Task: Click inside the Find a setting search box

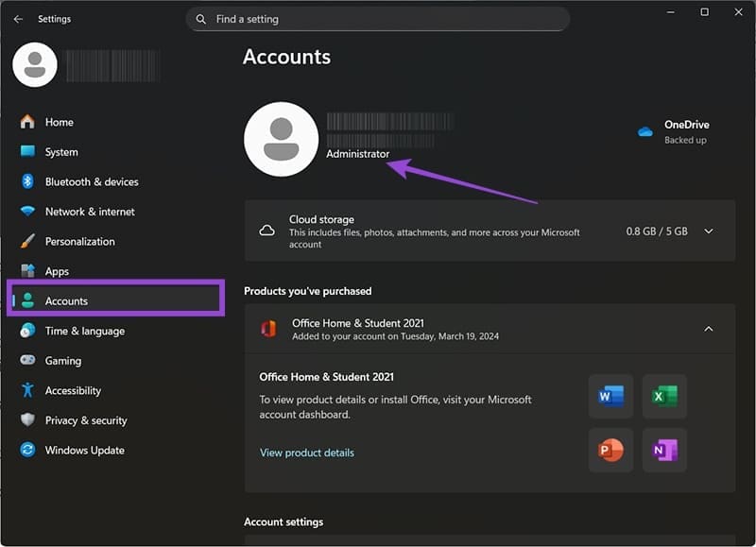Action: pyautogui.click(x=378, y=18)
